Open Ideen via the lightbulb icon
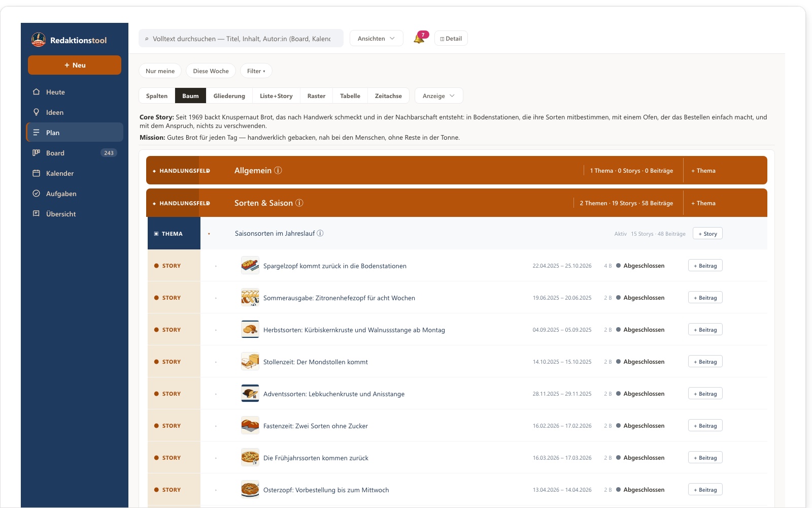The width and height of the screenshot is (812, 508). click(x=36, y=112)
